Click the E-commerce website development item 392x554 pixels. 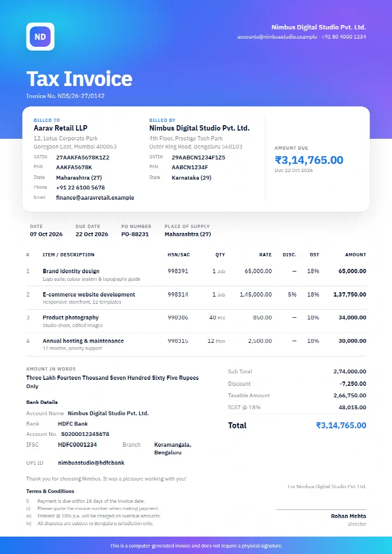[89, 294]
